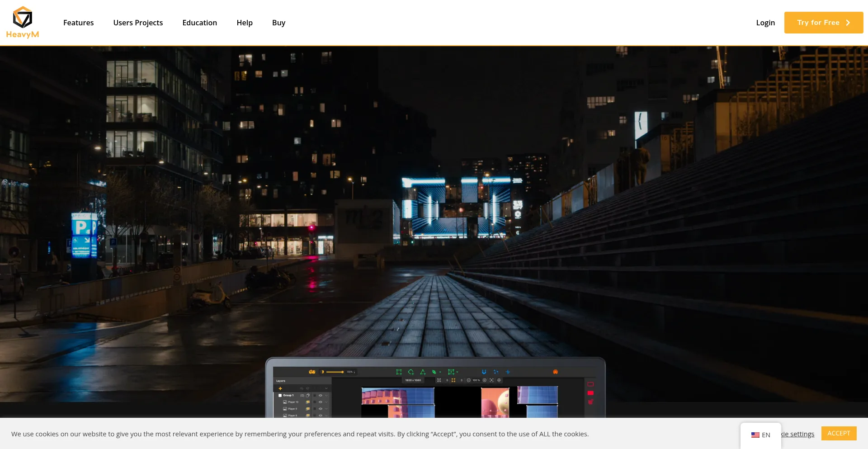Toggle visibility eye of Player 9 layer
This screenshot has width=868, height=449.
click(321, 409)
